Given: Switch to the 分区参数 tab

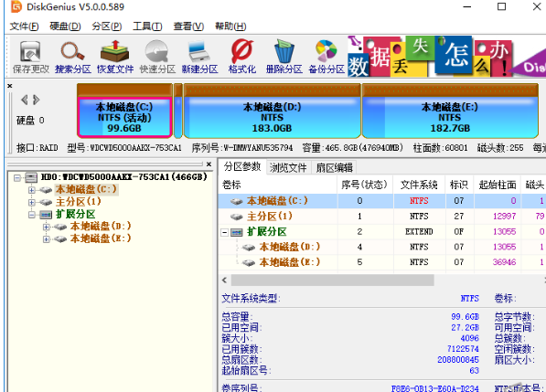Looking at the screenshot, I should point(242,166).
